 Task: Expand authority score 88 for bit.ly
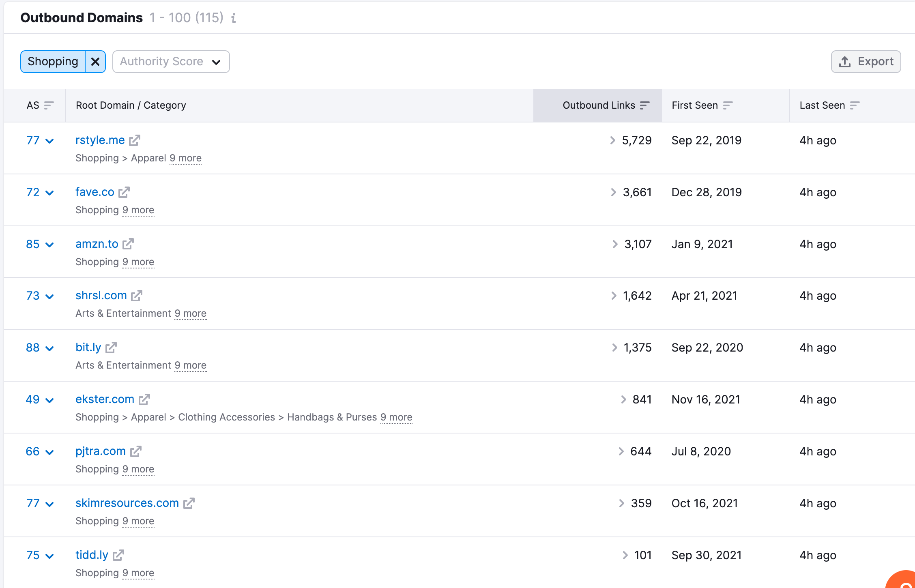pos(40,348)
